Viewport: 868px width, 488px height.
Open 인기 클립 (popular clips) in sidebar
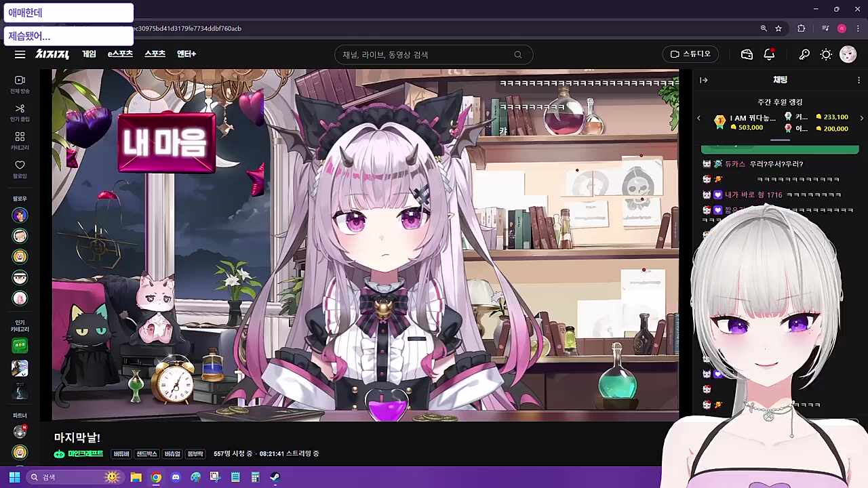pyautogui.click(x=20, y=113)
